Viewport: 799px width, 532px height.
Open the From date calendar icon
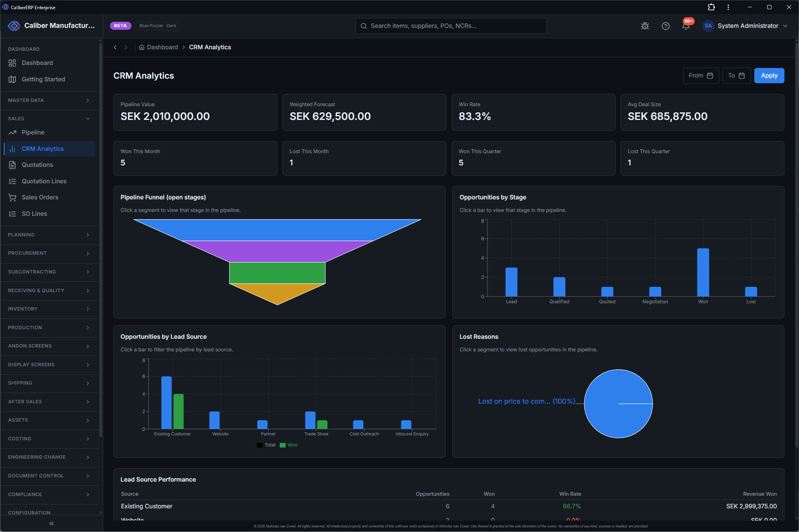(x=710, y=76)
